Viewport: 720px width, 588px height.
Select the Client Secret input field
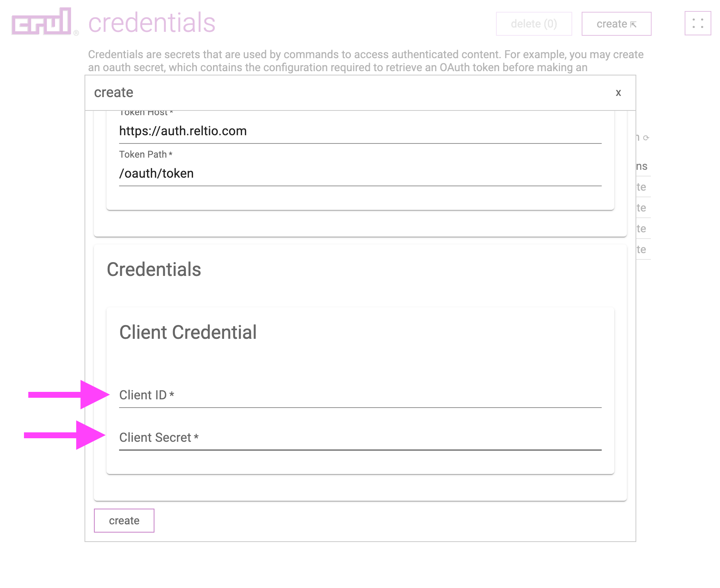[360, 437]
